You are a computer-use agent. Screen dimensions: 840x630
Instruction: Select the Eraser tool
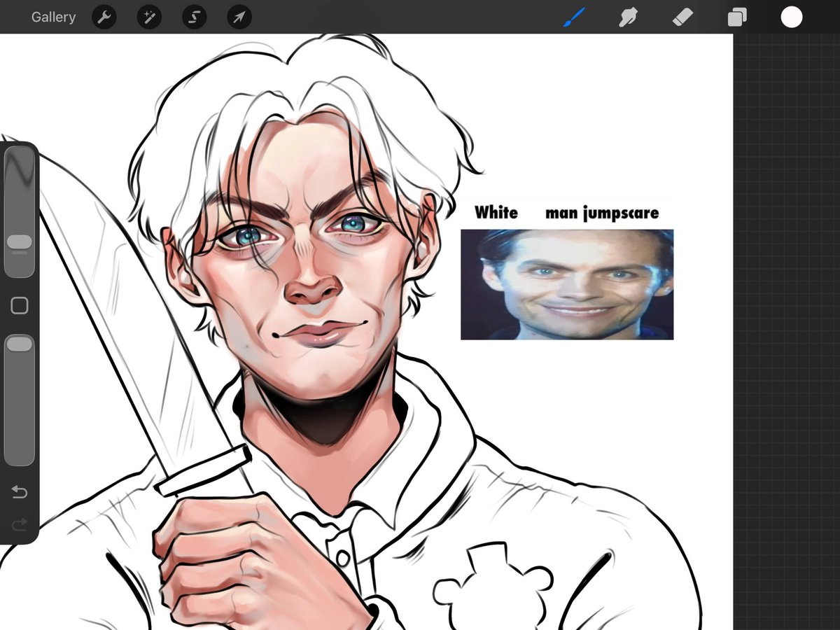[682, 17]
